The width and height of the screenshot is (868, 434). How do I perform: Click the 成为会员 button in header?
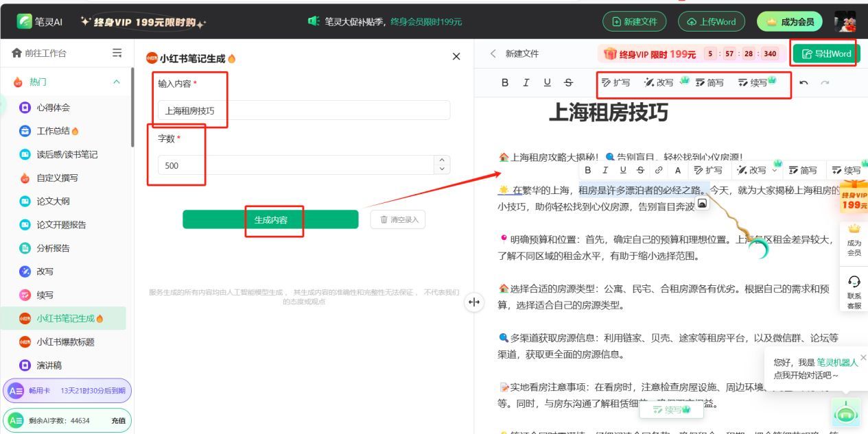pyautogui.click(x=790, y=21)
